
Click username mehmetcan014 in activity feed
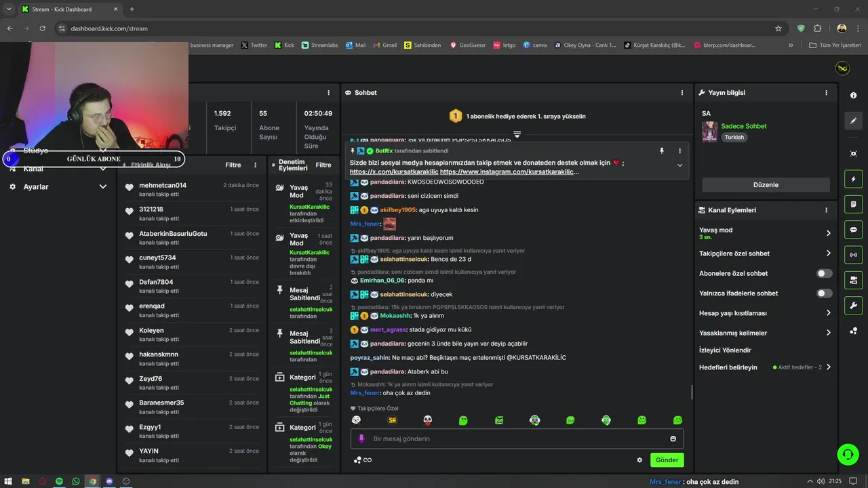pyautogui.click(x=163, y=186)
